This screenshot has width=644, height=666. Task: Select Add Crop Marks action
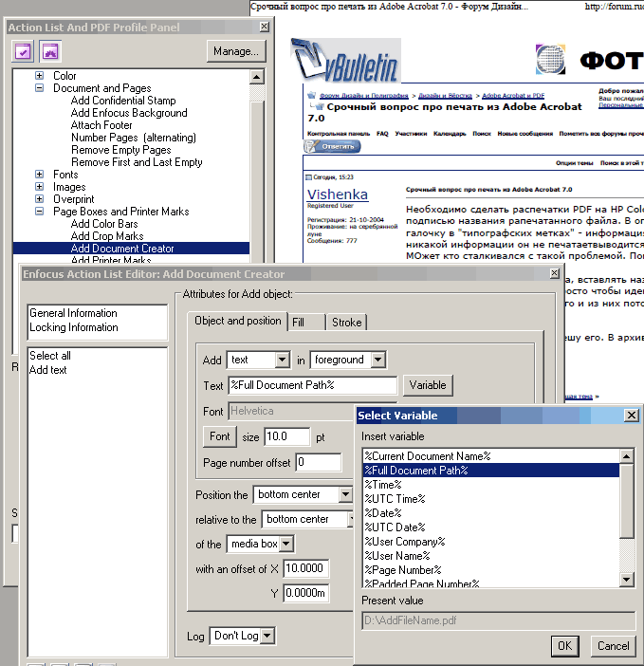point(107,236)
